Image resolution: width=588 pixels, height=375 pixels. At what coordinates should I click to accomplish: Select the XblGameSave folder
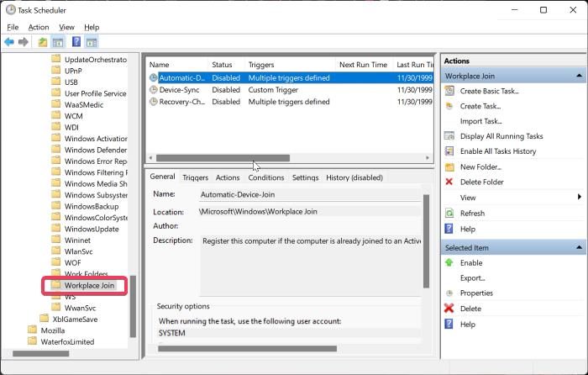point(75,319)
